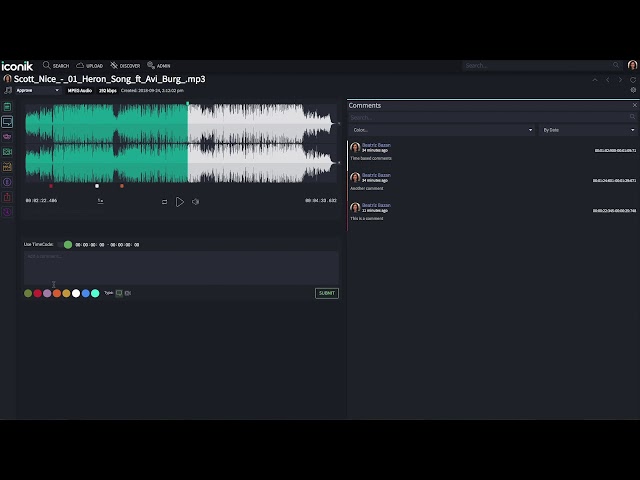Toggle loop playback
This screenshot has width=640, height=480.
point(164,202)
